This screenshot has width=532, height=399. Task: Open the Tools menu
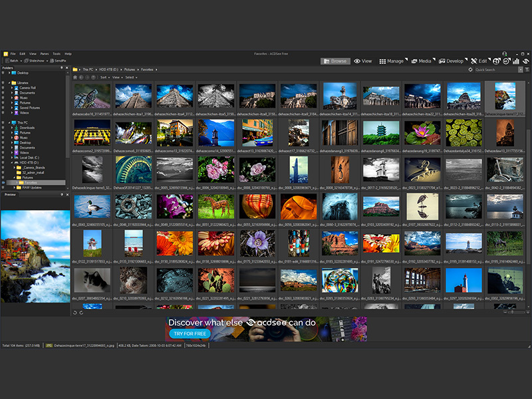[57, 54]
